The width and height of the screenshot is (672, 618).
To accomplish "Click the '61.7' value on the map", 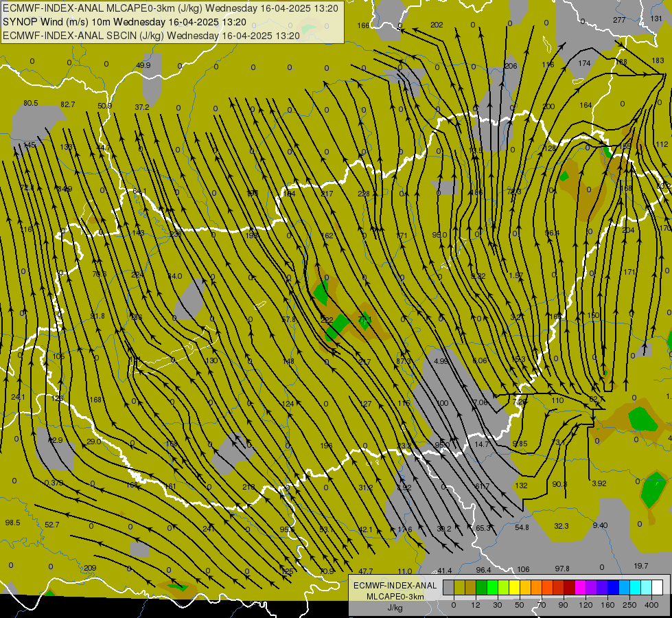I will coord(482,486).
